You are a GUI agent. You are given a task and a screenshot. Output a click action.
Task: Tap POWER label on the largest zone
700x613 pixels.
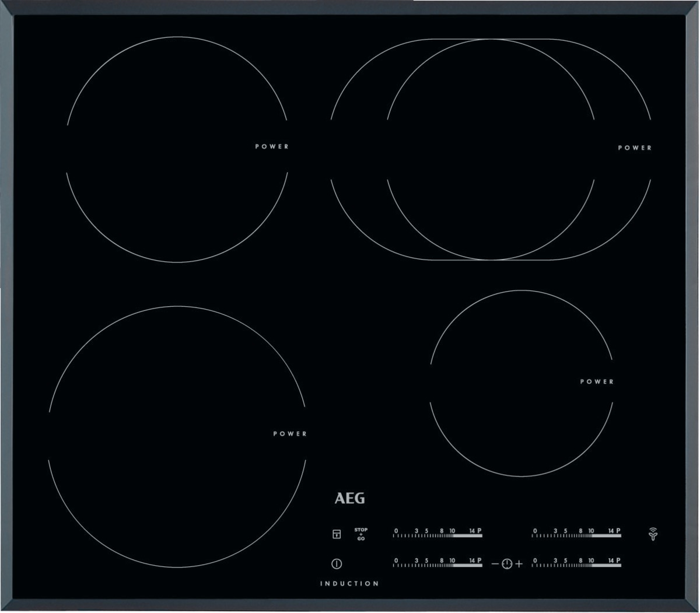point(290,434)
